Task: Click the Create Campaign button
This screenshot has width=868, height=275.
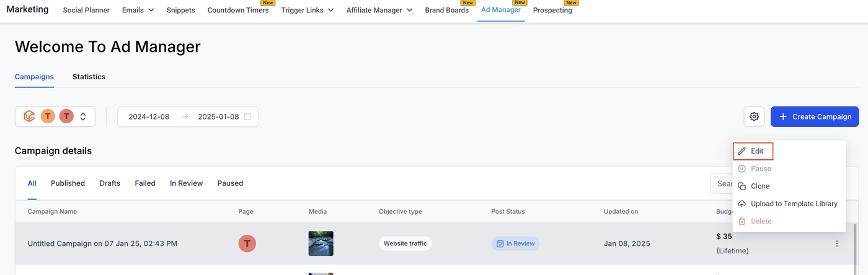Action: tap(815, 116)
